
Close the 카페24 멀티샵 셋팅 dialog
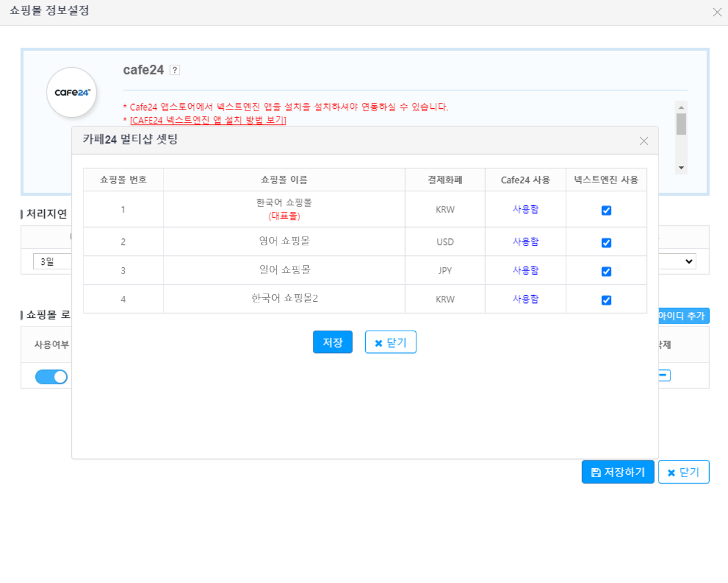pyautogui.click(x=644, y=141)
